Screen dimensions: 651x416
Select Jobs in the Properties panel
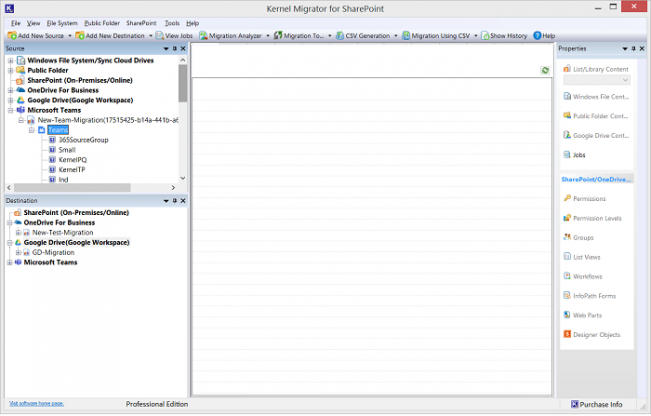point(579,155)
